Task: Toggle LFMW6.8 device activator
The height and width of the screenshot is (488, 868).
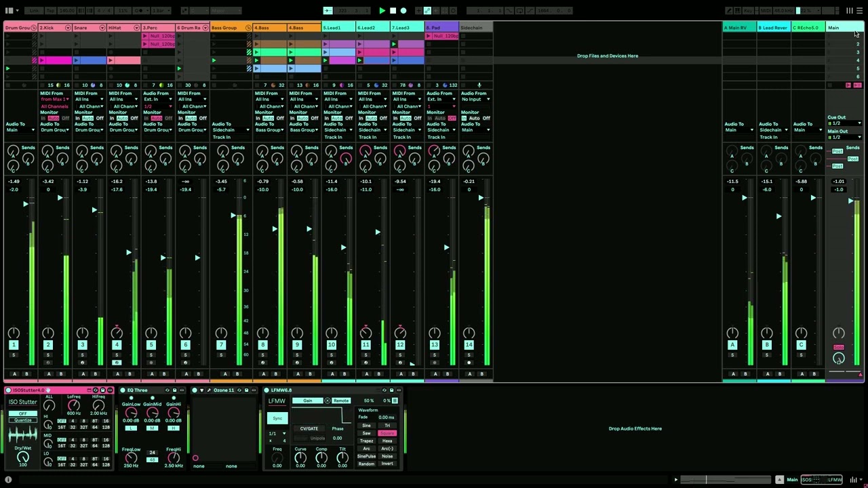Action: tap(267, 390)
